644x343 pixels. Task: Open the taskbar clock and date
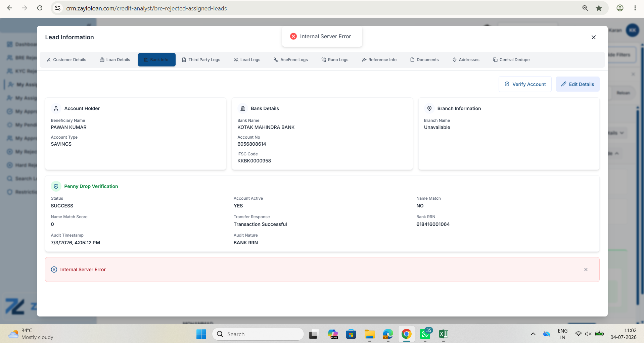[624, 334]
